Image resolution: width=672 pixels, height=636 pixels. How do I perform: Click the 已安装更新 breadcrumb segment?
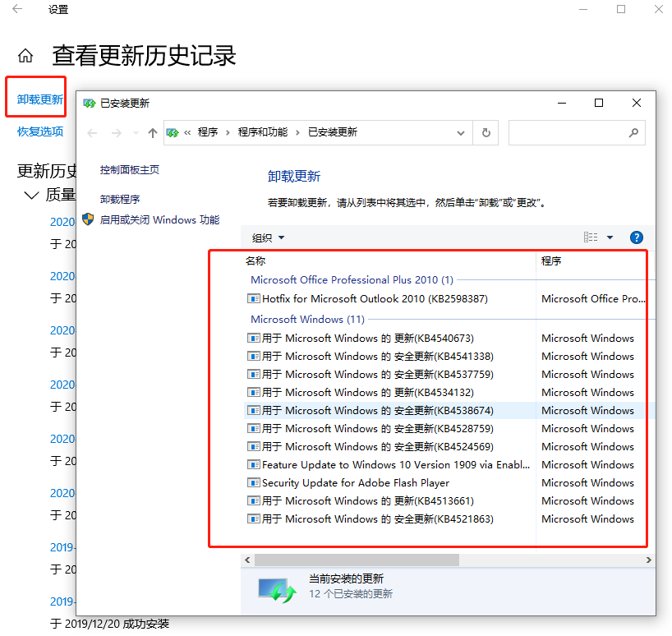pyautogui.click(x=333, y=132)
